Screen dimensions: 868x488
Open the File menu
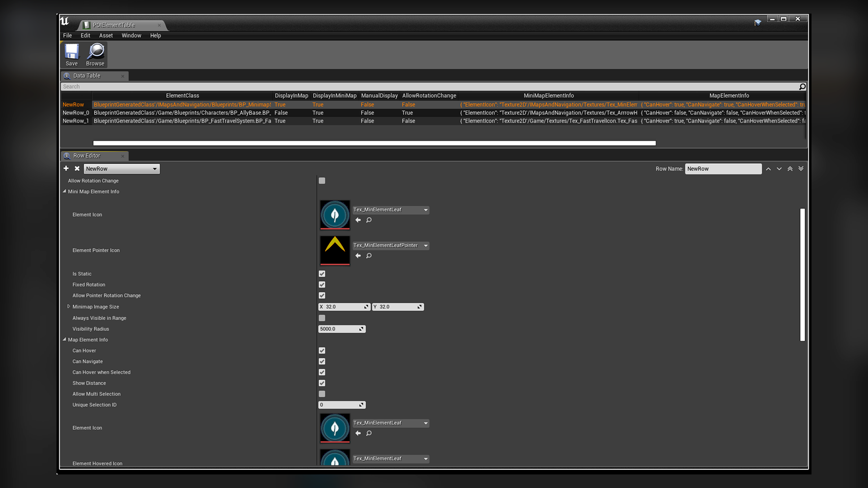(x=68, y=36)
